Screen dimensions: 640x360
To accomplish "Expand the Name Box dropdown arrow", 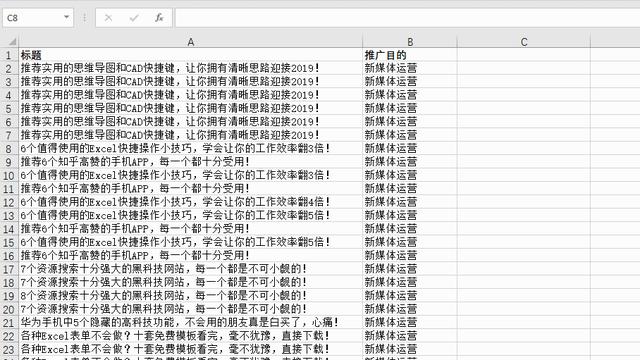I will (x=66, y=18).
